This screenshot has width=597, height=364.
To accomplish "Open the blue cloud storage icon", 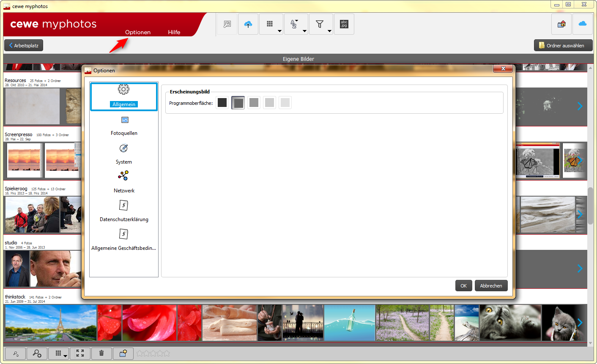I will (x=583, y=24).
